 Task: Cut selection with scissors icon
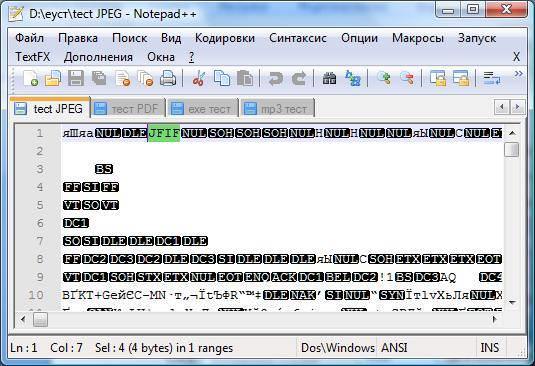(x=199, y=78)
